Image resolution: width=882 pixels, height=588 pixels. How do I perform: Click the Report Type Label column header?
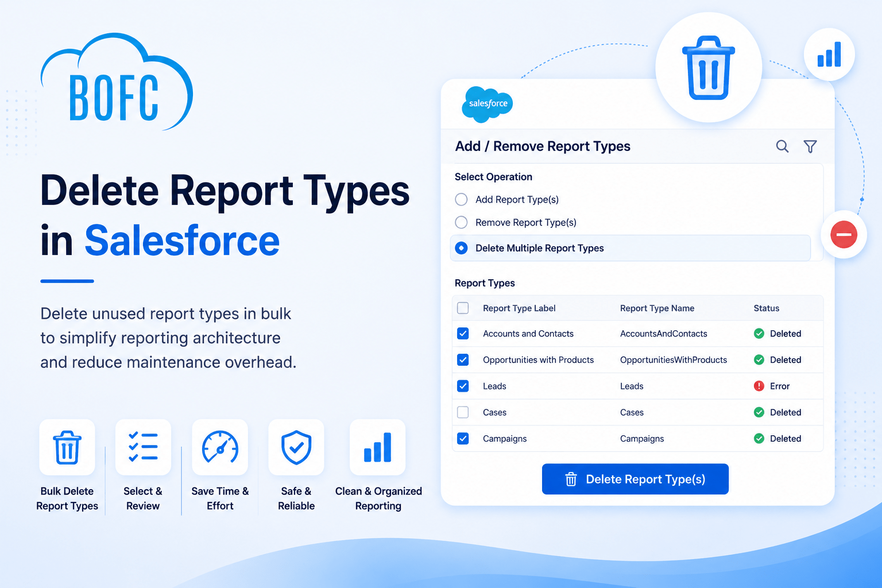(519, 308)
